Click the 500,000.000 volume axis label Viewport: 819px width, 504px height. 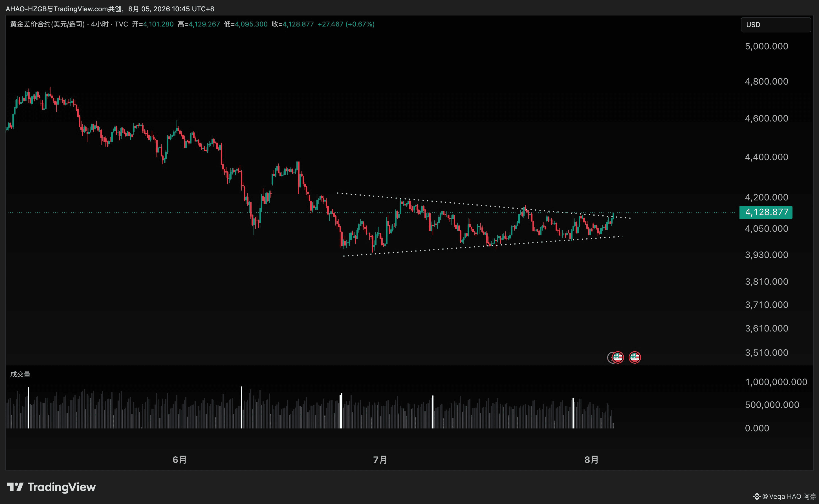[x=772, y=405]
